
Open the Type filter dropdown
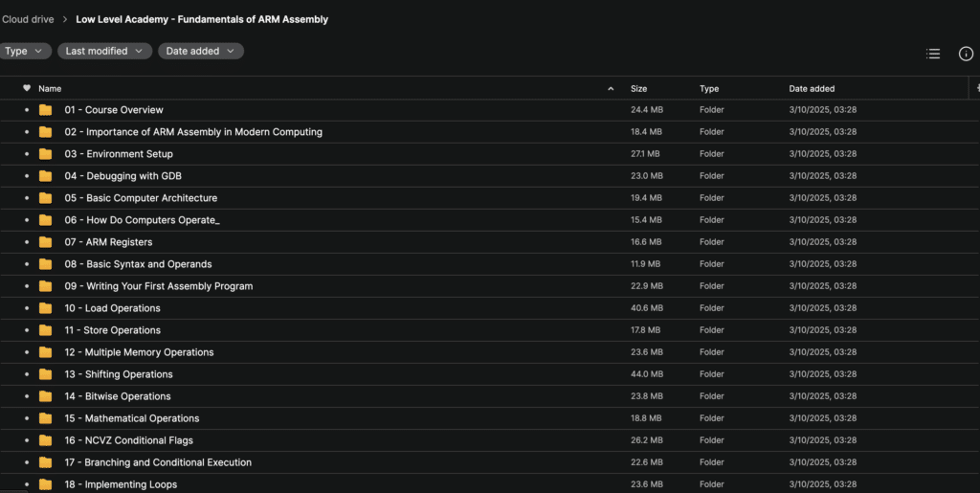[x=24, y=52]
